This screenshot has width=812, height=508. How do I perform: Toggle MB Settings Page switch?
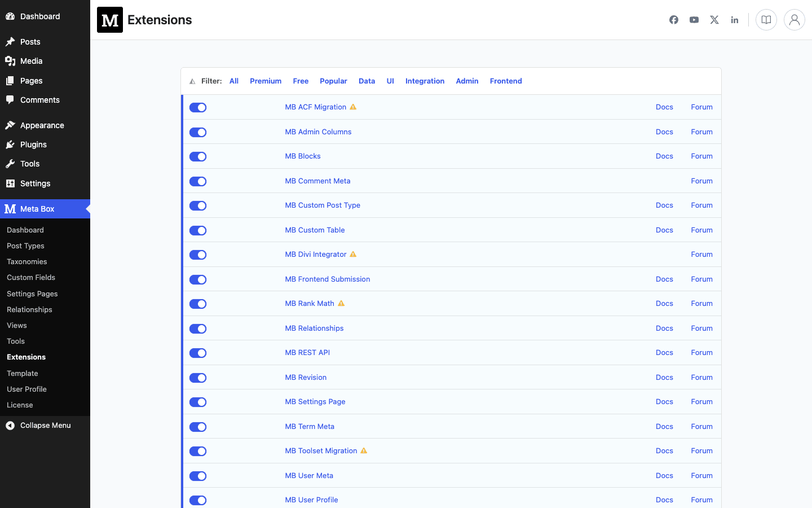(198, 402)
